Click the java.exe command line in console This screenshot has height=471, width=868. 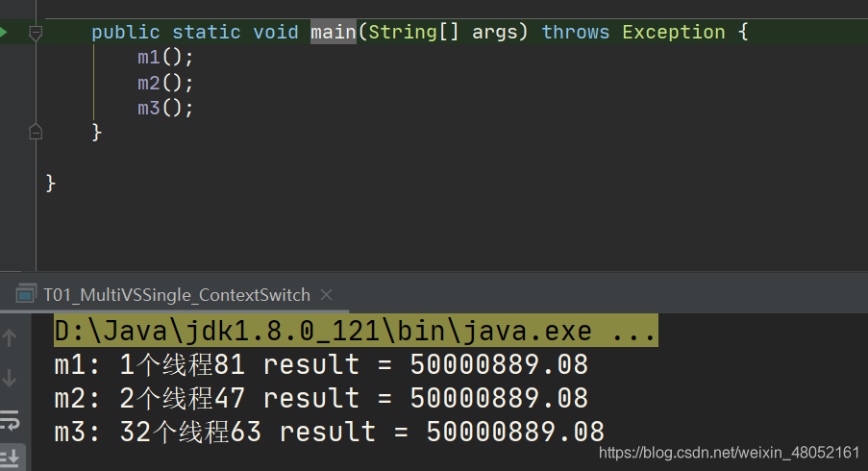pyautogui.click(x=356, y=331)
